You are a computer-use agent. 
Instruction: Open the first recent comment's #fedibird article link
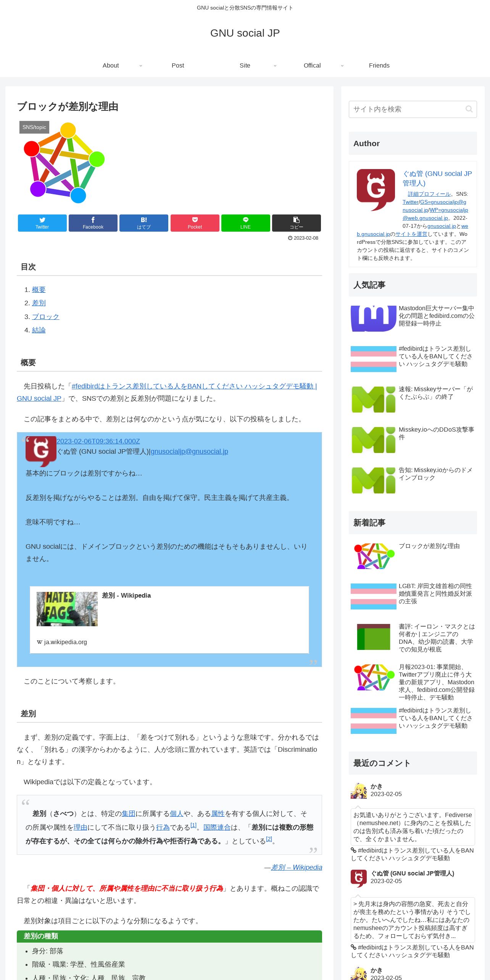pos(413,854)
